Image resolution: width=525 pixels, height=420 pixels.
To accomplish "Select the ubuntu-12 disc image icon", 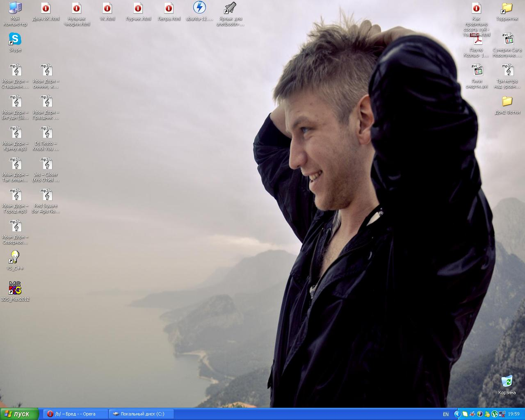I will point(199,8).
